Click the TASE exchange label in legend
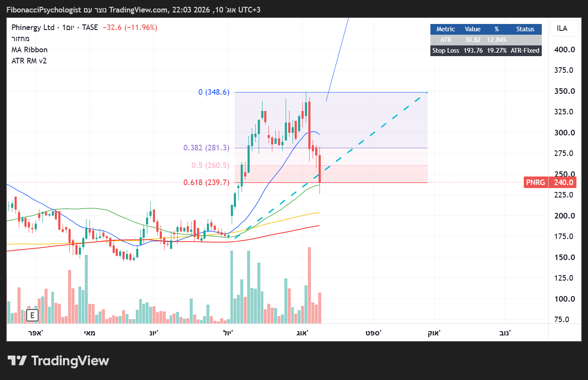This screenshot has width=588, height=380. tap(90, 27)
